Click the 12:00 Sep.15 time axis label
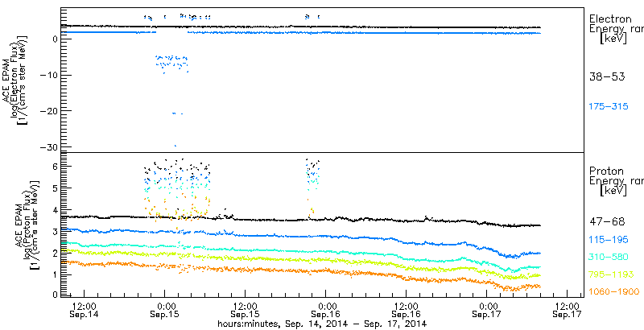Viewport: 644px width, 330px height. [245, 311]
